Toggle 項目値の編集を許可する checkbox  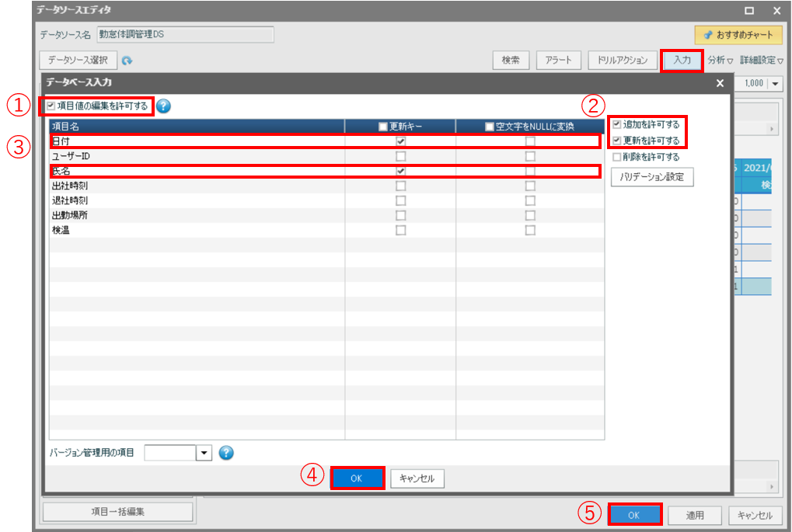(x=51, y=106)
